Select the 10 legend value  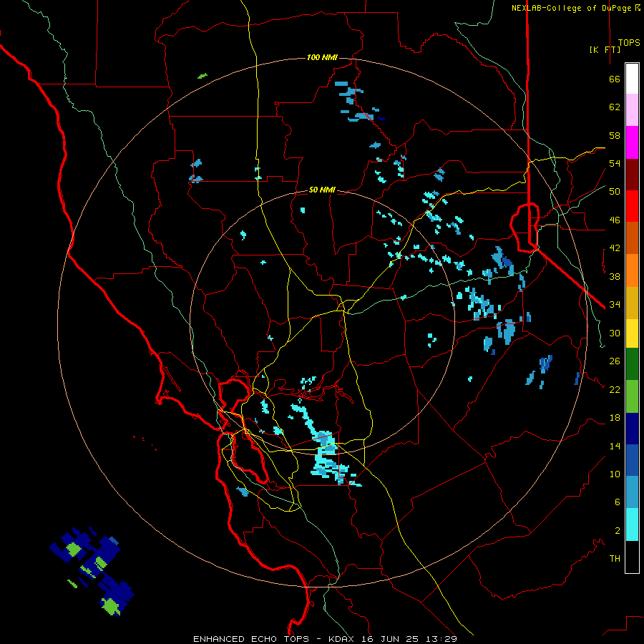click(x=615, y=474)
